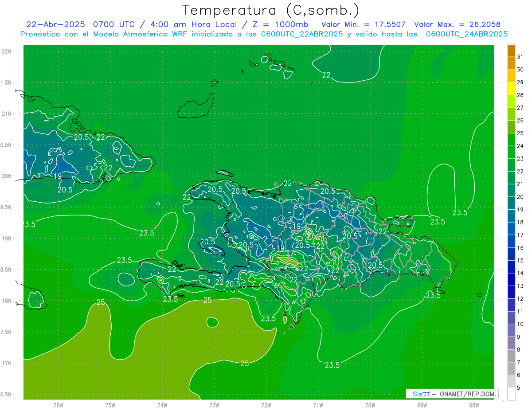
Task: Click the "72W" longitude axis label
Action: (266, 405)
